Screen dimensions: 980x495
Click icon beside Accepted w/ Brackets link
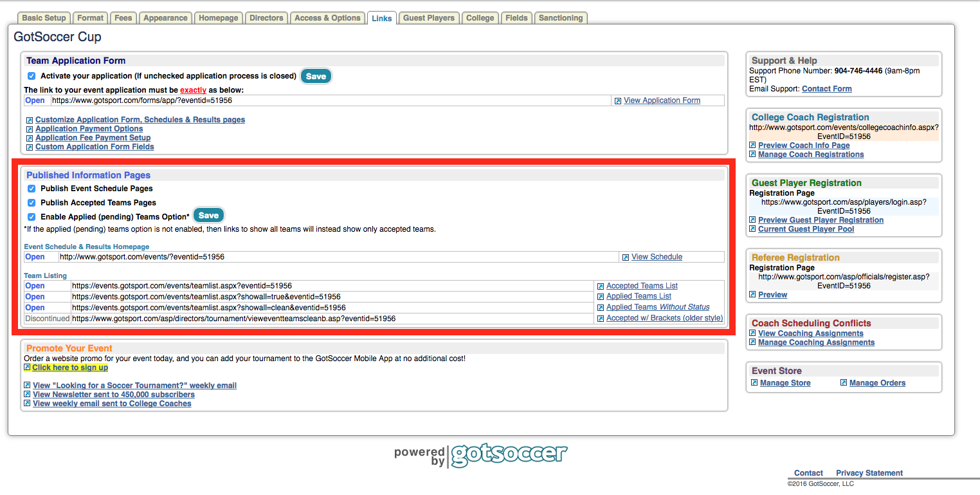point(601,319)
